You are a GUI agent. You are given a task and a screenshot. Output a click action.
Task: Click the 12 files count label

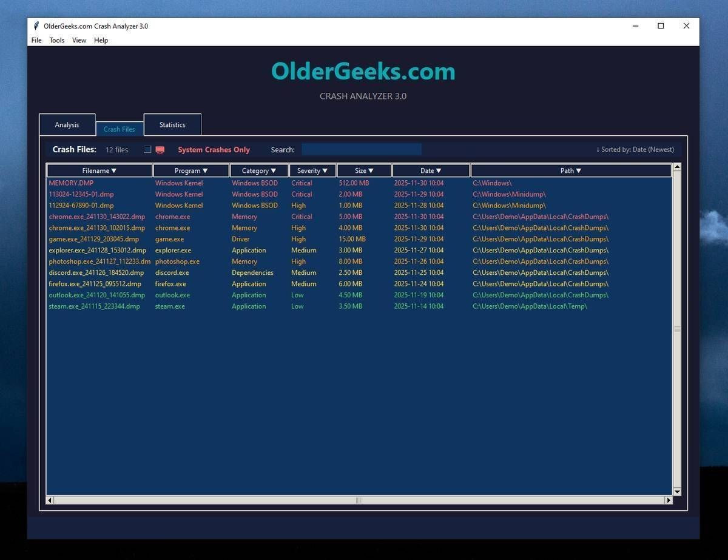[117, 149]
